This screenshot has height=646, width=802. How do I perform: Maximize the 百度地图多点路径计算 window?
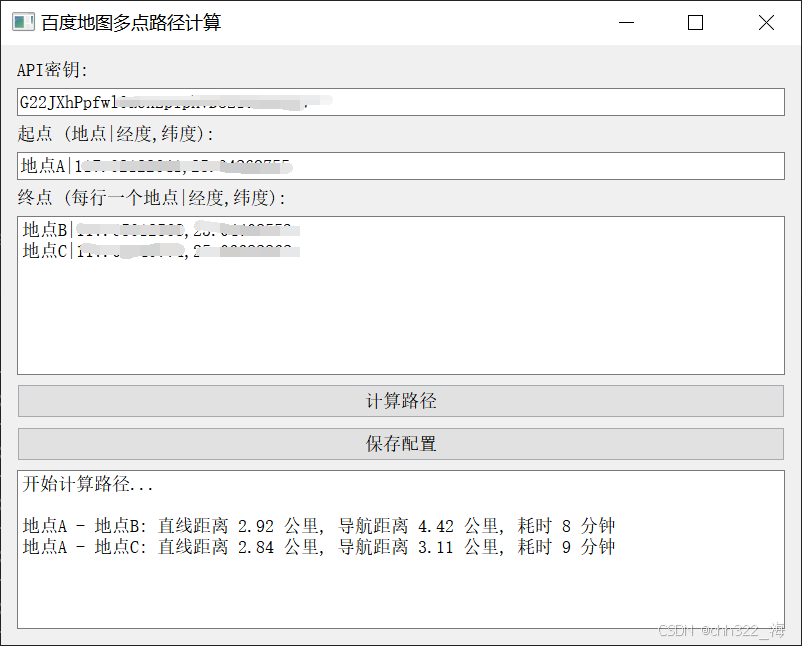(695, 23)
